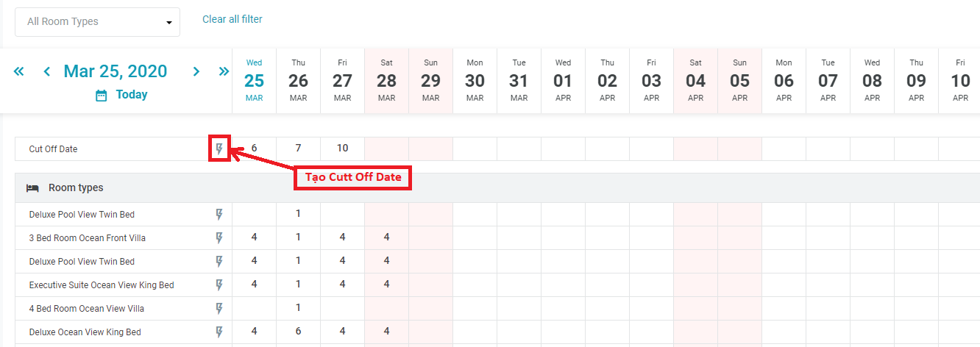Go to previous day with single left arrow
980x347 pixels.
pos(46,71)
